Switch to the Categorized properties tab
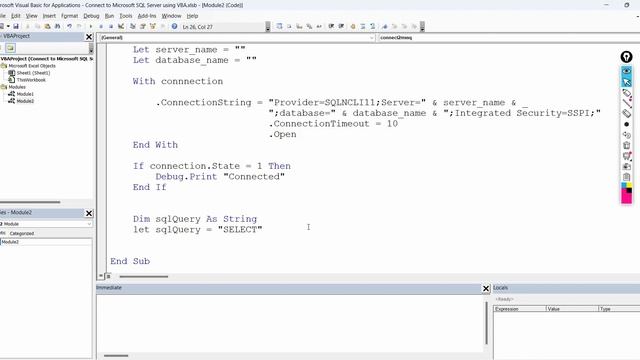Viewport: 640px width, 360px height. [22, 233]
